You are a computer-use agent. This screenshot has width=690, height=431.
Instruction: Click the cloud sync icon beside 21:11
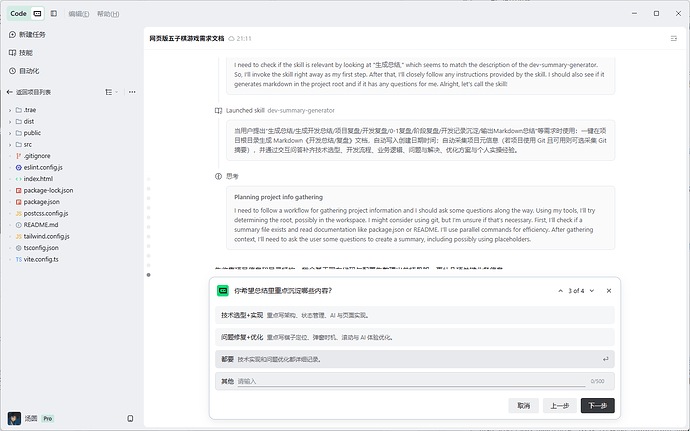(231, 39)
